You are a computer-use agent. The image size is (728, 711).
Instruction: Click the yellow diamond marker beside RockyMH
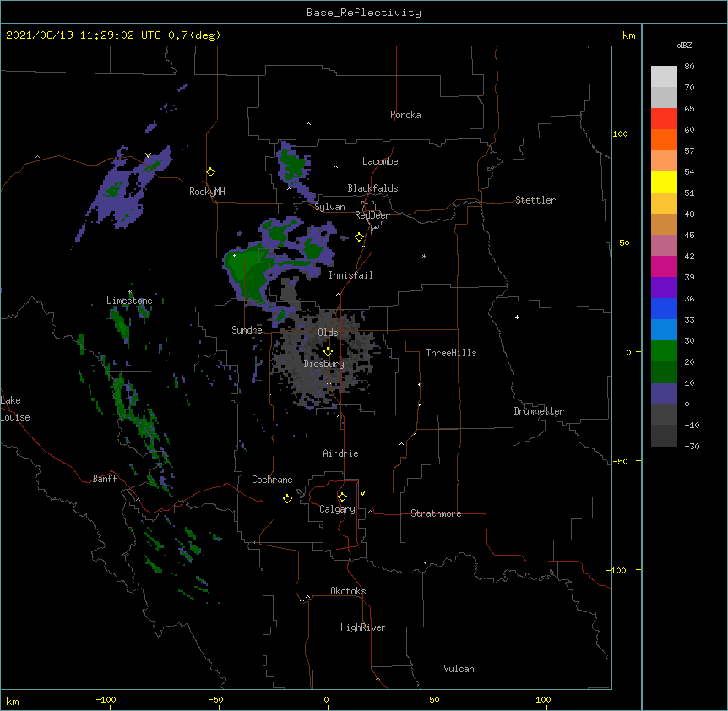tap(211, 172)
